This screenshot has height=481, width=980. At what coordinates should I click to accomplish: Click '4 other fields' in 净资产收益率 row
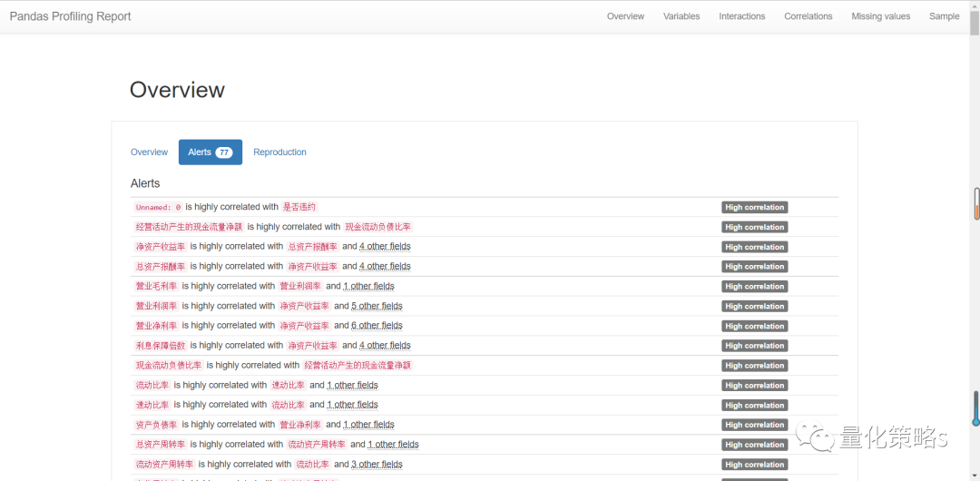(x=385, y=247)
